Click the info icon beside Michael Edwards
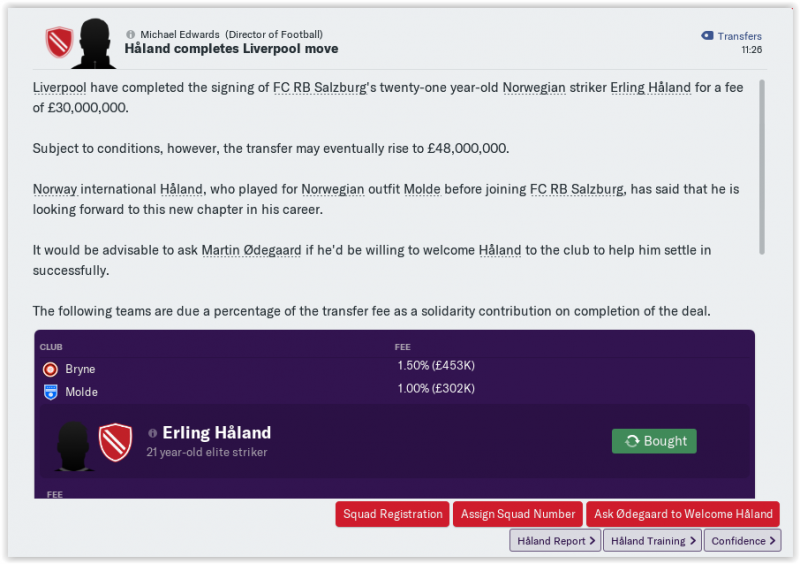The height and width of the screenshot is (564, 800). pos(131,34)
